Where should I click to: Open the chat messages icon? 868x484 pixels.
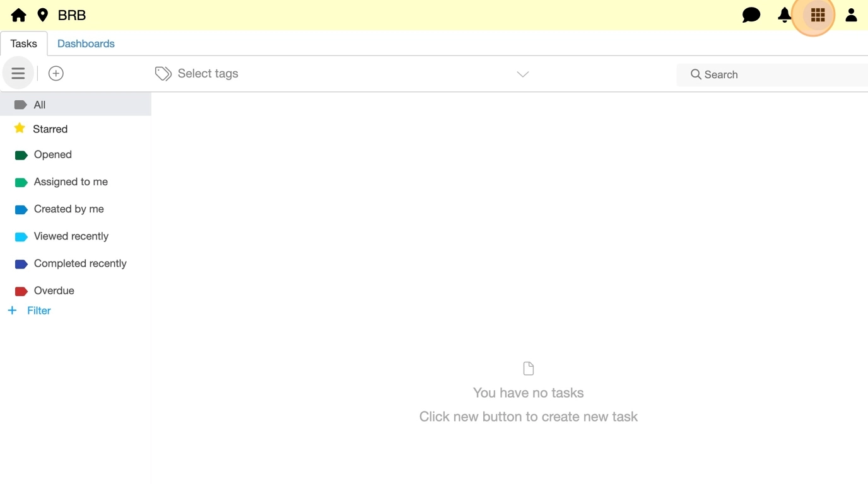[x=751, y=15]
